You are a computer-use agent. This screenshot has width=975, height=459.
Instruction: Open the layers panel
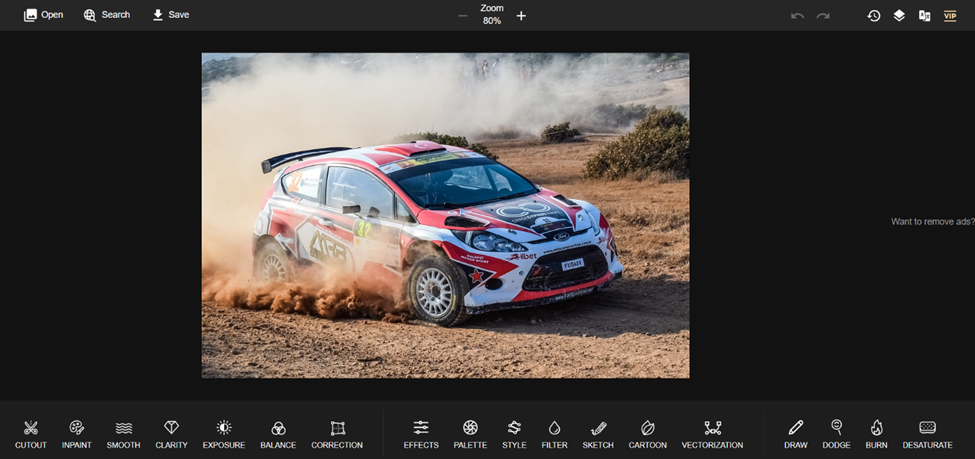(899, 16)
